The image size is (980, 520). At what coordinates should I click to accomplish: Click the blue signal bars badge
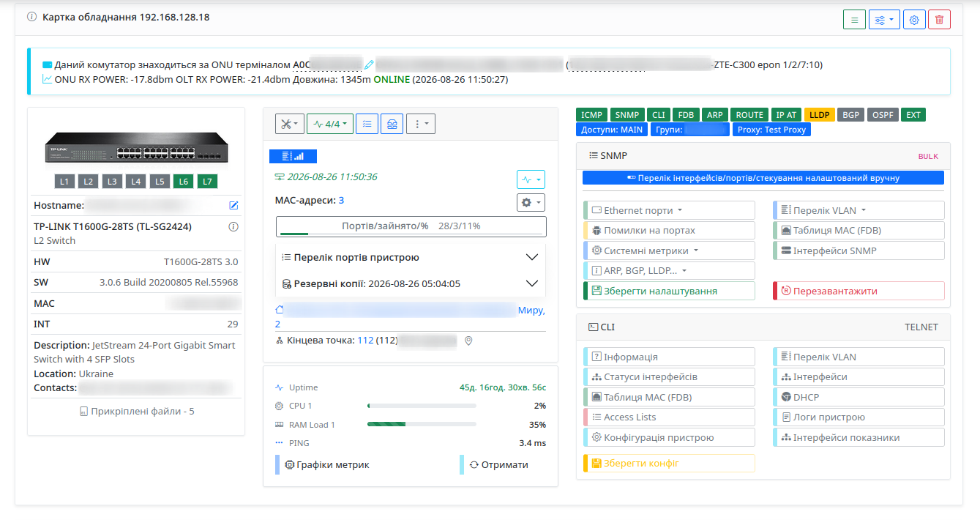tap(293, 156)
